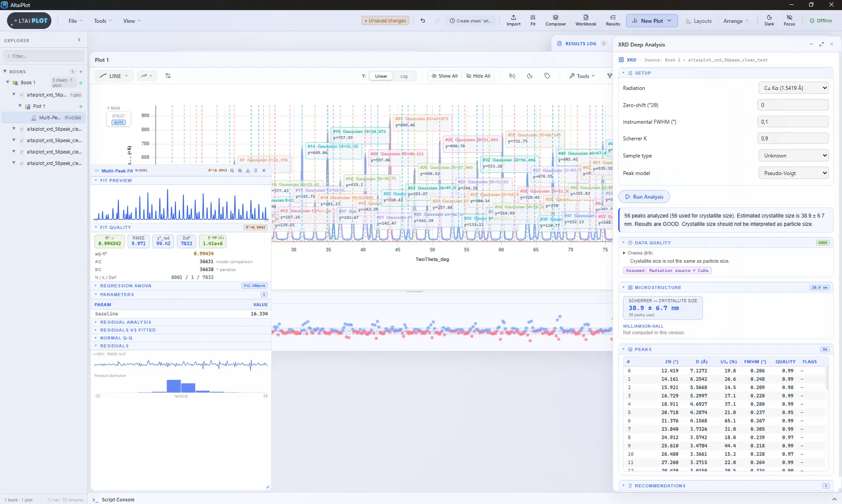Open the Results panel from toolbar
The height and width of the screenshot is (504, 842).
(x=613, y=21)
